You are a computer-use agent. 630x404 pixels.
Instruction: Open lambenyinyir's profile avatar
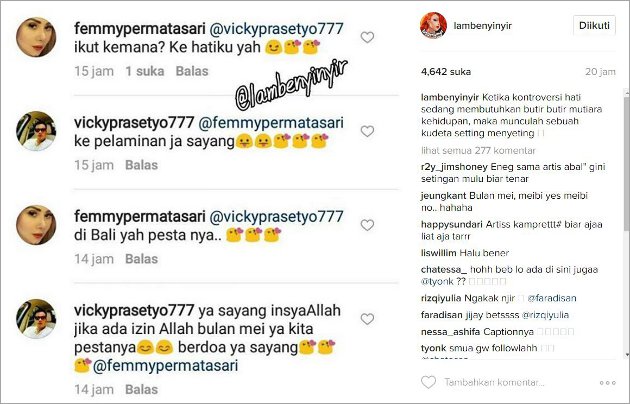click(x=434, y=25)
